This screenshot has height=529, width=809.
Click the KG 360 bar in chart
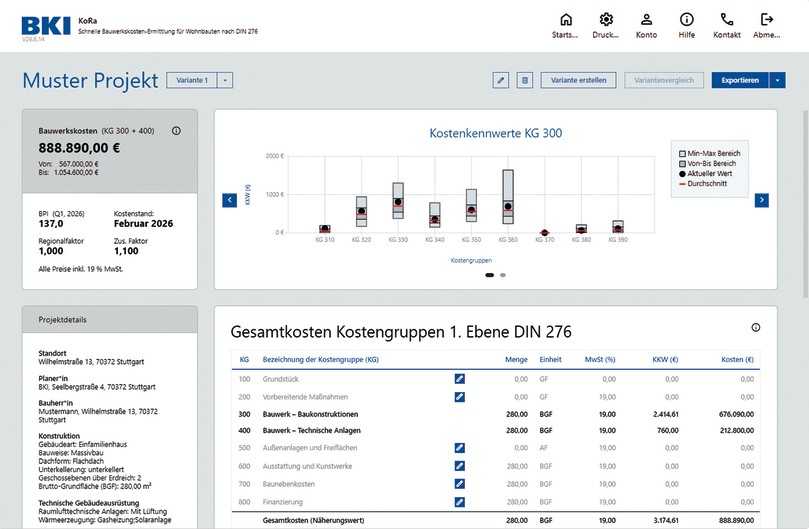(x=508, y=197)
